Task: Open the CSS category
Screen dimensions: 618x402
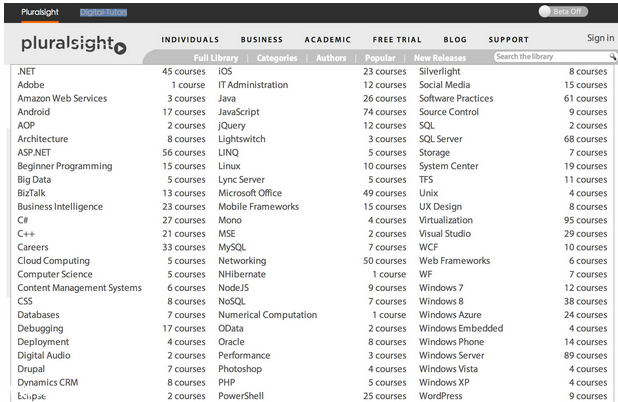Action: click(x=25, y=301)
